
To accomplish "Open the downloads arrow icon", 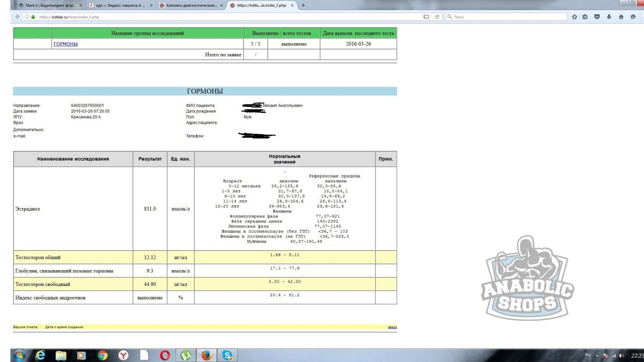I will click(x=609, y=17).
